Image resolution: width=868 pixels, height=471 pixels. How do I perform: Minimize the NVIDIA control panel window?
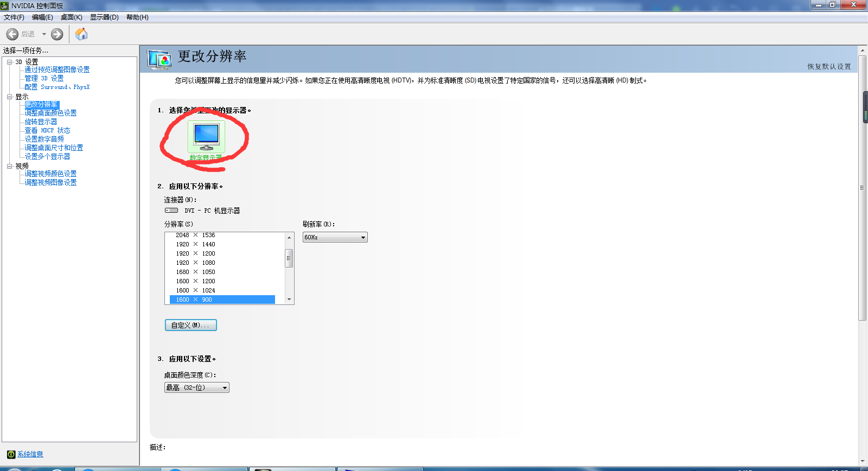818,5
